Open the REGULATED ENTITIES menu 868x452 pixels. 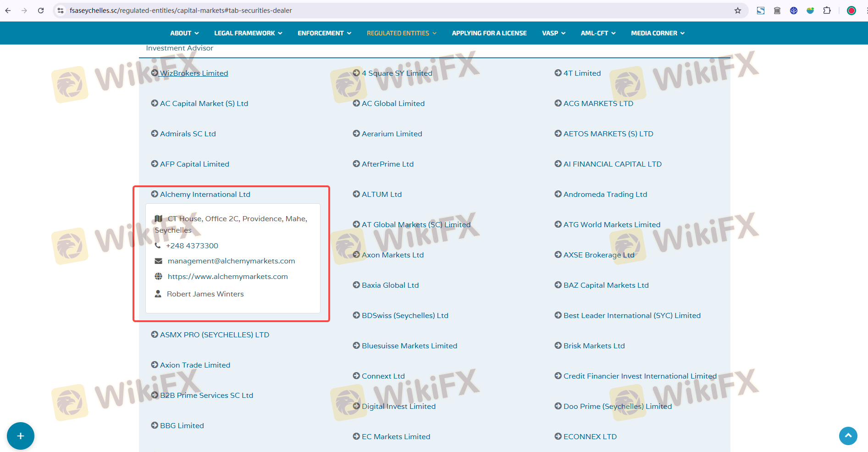(401, 33)
